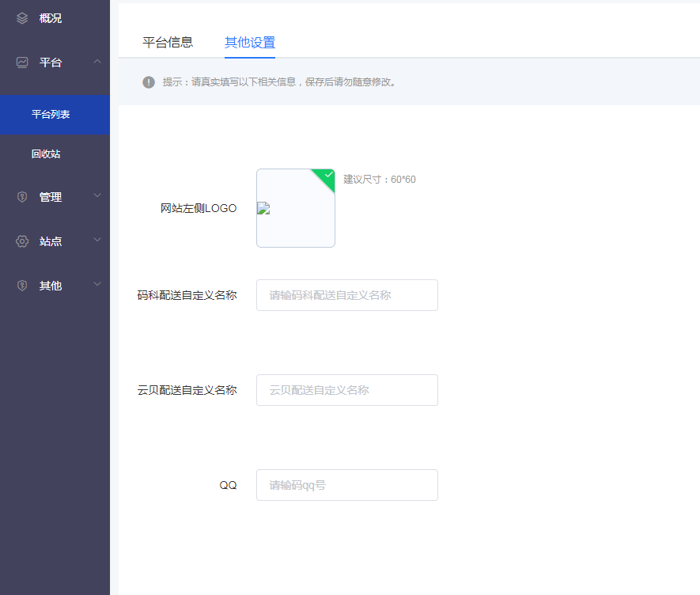Click the 站点 menu label
The image size is (700, 595).
(51, 241)
